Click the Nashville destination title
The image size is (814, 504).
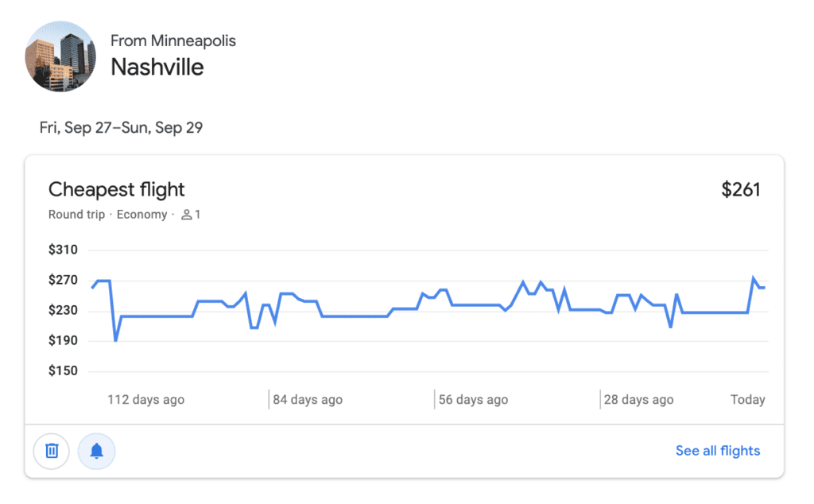click(157, 68)
